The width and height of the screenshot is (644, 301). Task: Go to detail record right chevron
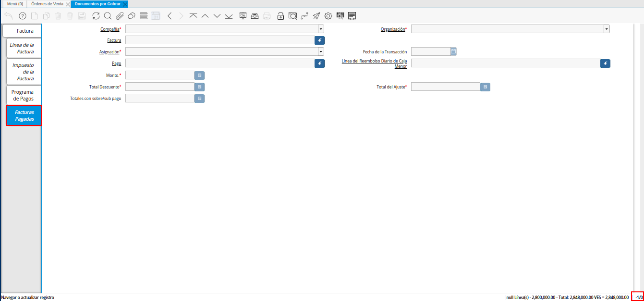point(181,16)
